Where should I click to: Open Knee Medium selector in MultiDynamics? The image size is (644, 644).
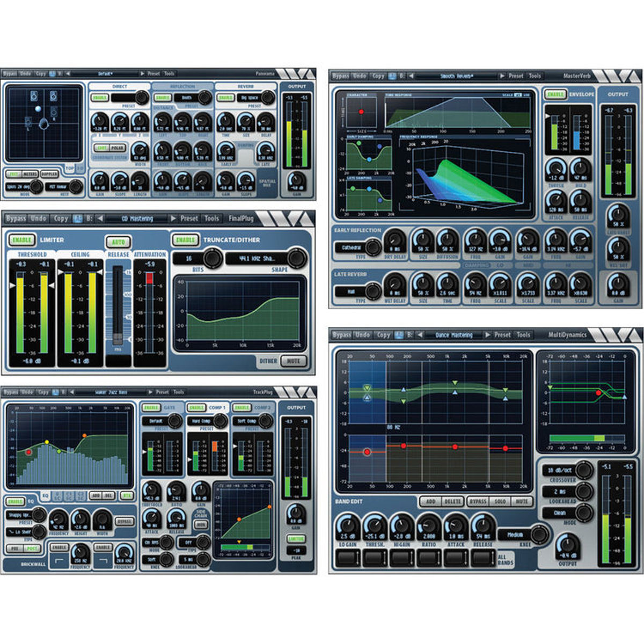tap(523, 535)
